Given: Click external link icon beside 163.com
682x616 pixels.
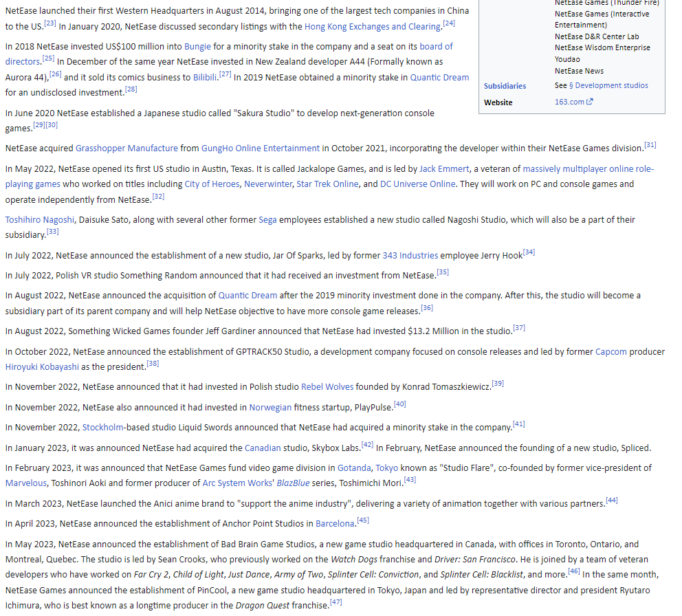Looking at the screenshot, I should click(x=590, y=102).
